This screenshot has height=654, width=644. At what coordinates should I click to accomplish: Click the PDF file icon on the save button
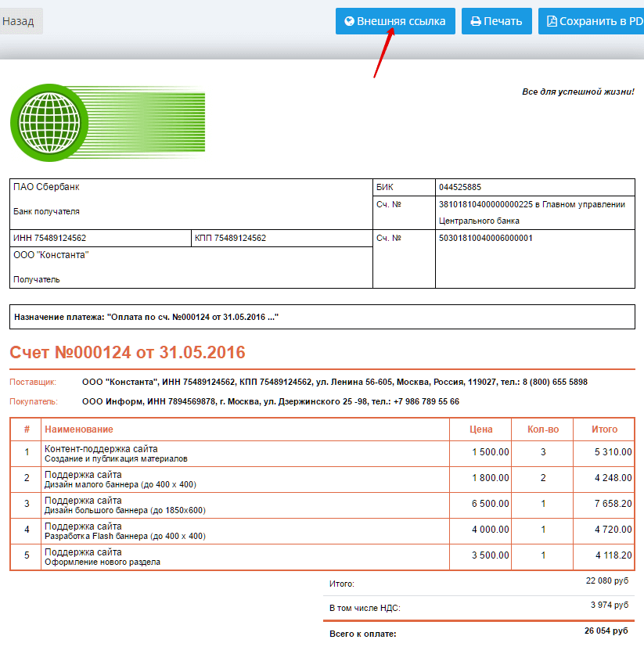[552, 22]
